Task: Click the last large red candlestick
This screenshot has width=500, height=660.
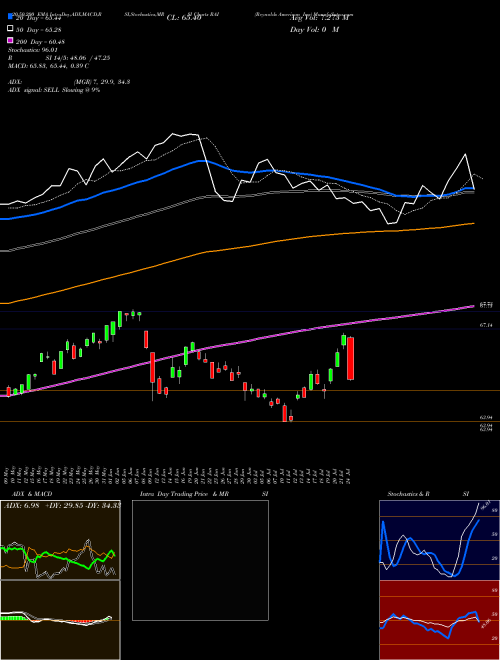Action: coord(350,358)
